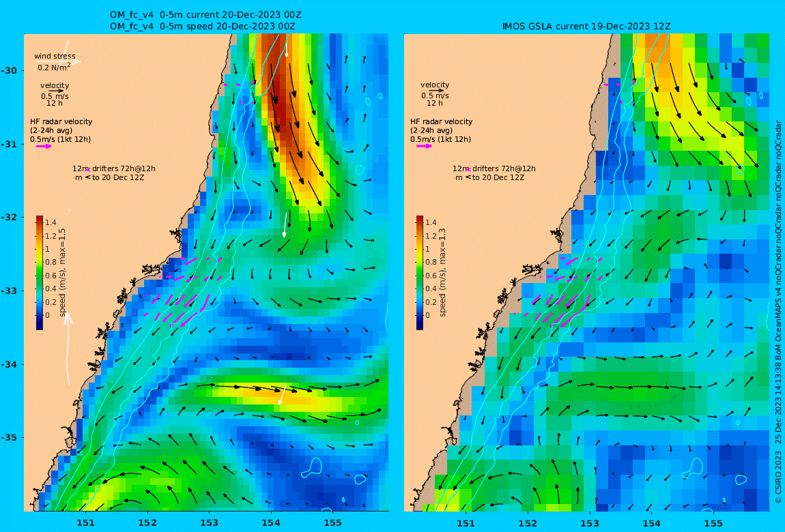785x532 pixels.
Task: Click '12m drifters 72h@12h' on OM_fc_v4 map
Action: pyautogui.click(x=114, y=168)
